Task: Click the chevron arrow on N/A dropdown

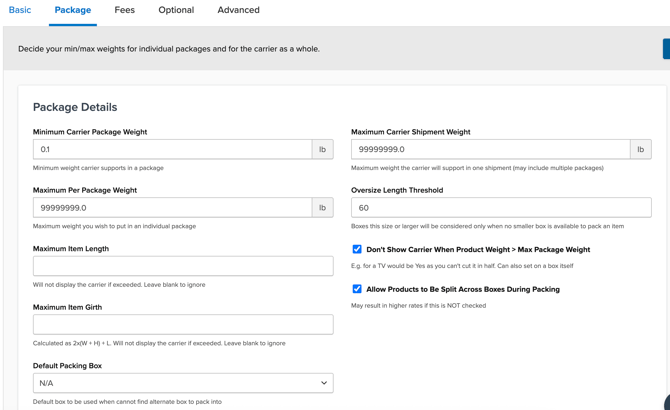Action: point(324,383)
